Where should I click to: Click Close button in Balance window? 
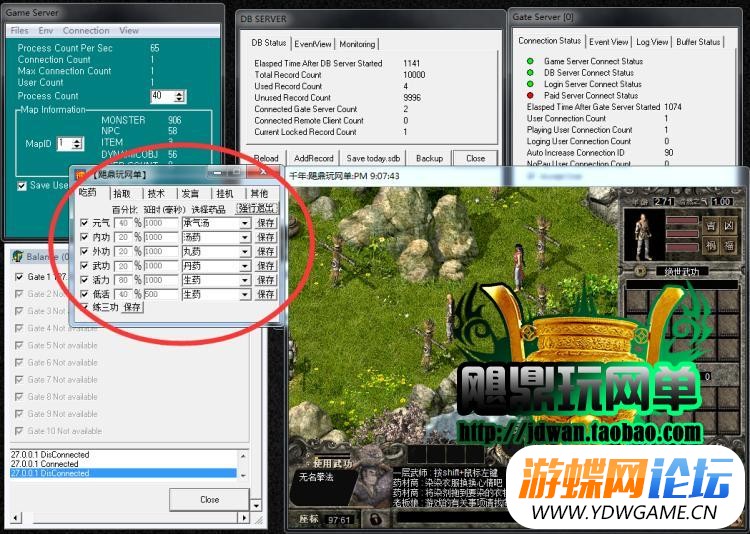(x=210, y=500)
